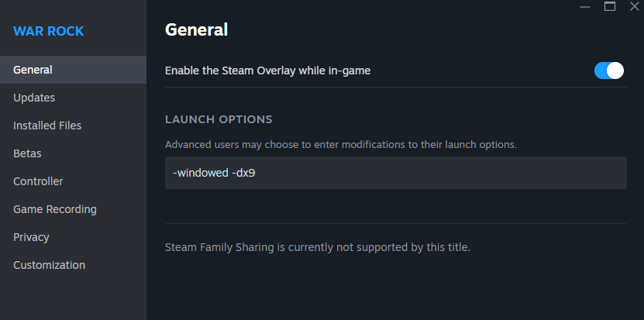The width and height of the screenshot is (644, 320).
Task: Open the Privacy section
Action: click(x=31, y=237)
